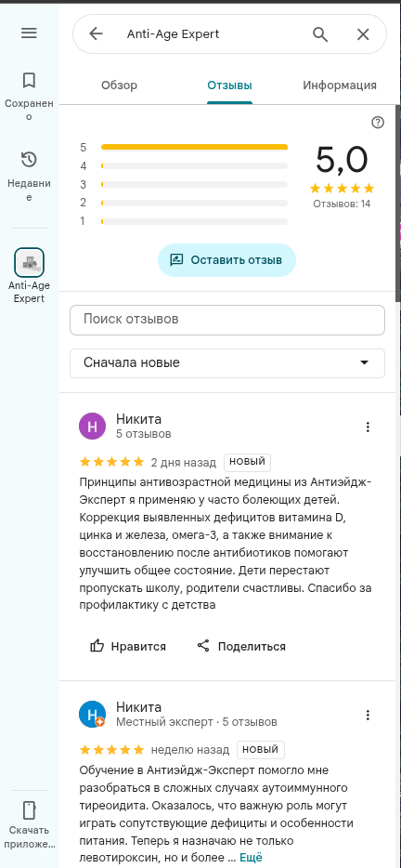Screen dimensions: 401x868
Task: Open the Сначала новые sort dropdown
Action: coord(227,363)
